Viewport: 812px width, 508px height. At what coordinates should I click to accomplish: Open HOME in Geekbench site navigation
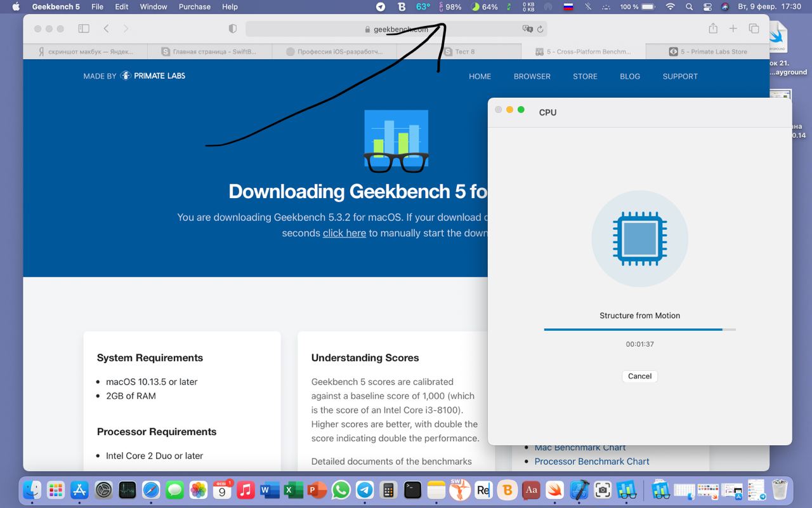pyautogui.click(x=480, y=76)
